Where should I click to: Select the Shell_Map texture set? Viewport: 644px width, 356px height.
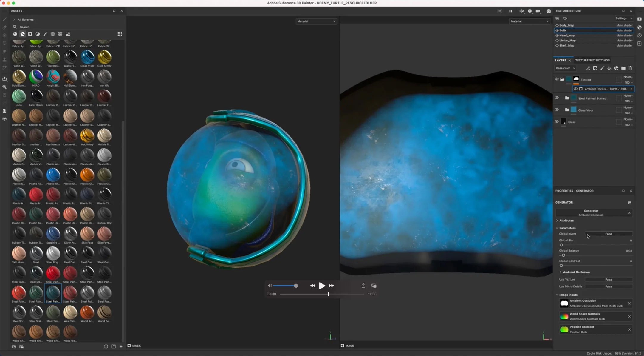(566, 46)
